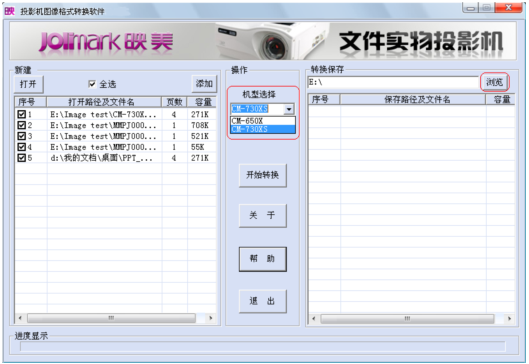Viewport: 529px width, 364px height.
Task: Click the 页数 column header
Action: tap(174, 102)
